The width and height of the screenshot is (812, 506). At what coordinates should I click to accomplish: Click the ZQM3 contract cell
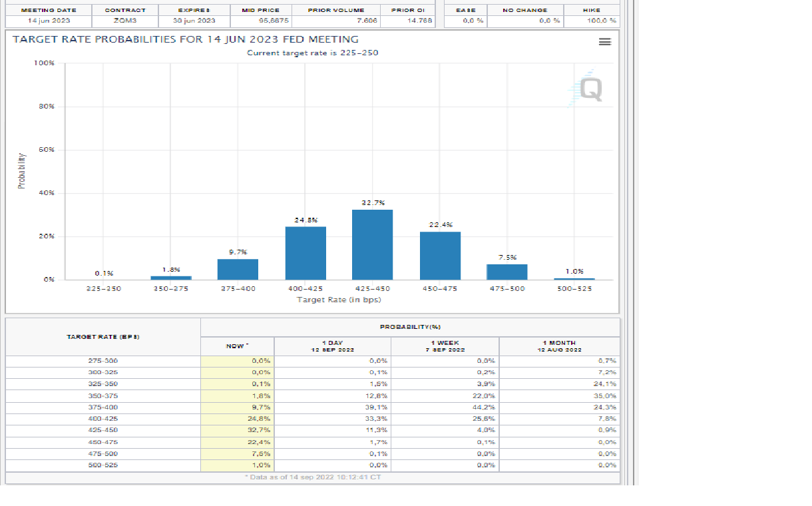[124, 21]
